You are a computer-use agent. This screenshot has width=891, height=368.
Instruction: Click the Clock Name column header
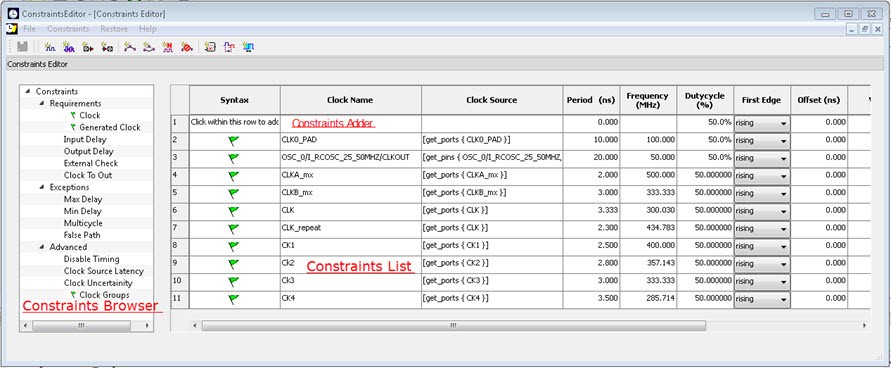pos(351,100)
